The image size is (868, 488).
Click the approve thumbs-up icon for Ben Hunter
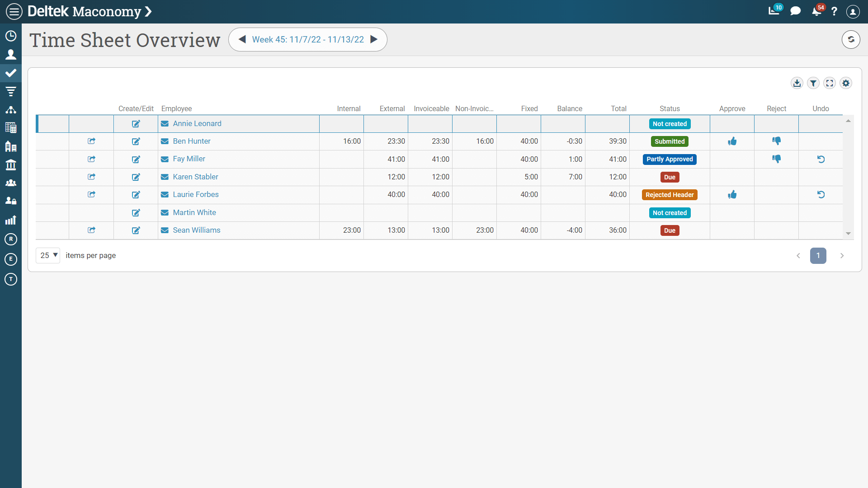point(732,141)
